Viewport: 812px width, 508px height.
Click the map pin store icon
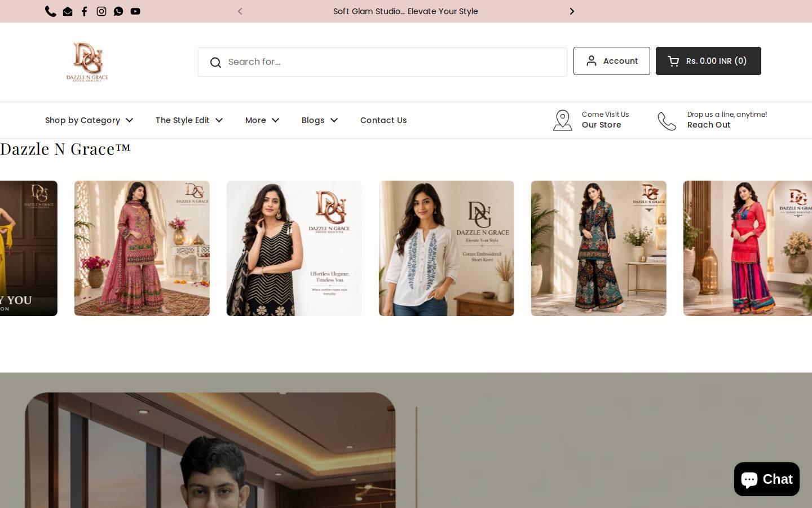563,120
